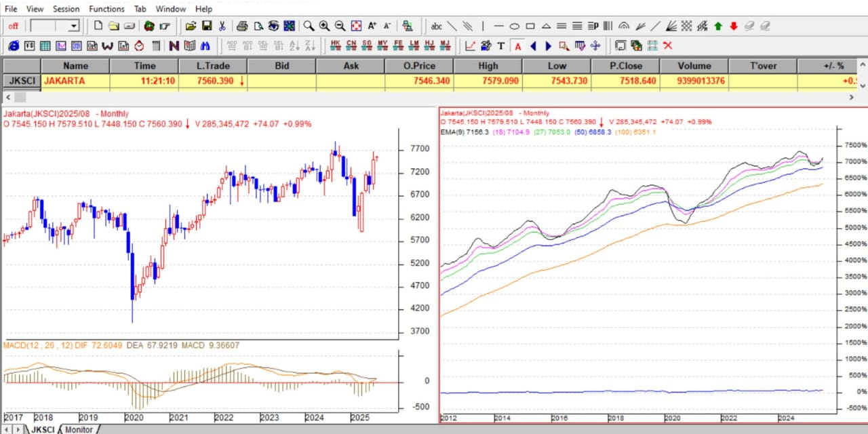Click the zoom in magnifier icon
868x434 pixels.
coord(324,26)
